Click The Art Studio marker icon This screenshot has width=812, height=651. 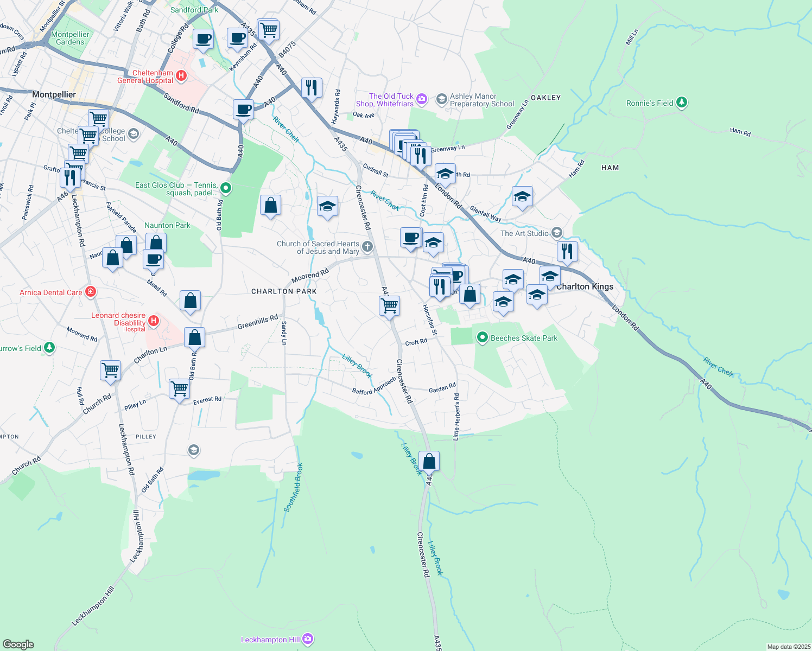click(556, 233)
